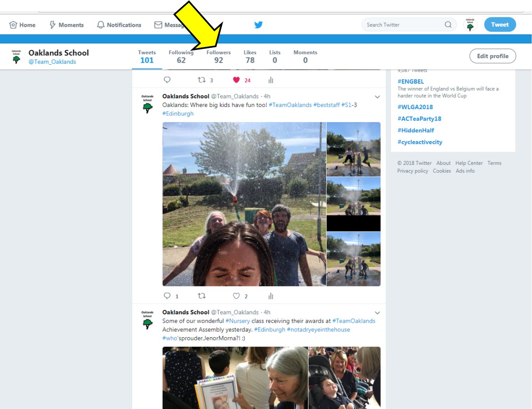The width and height of the screenshot is (532, 409).
Task: Click the search magnifier icon
Action: click(448, 25)
